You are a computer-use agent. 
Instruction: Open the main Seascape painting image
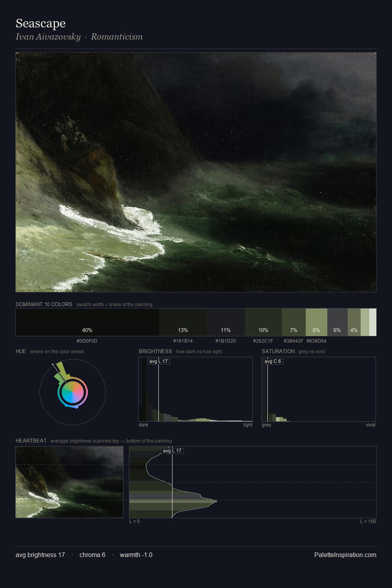196,172
